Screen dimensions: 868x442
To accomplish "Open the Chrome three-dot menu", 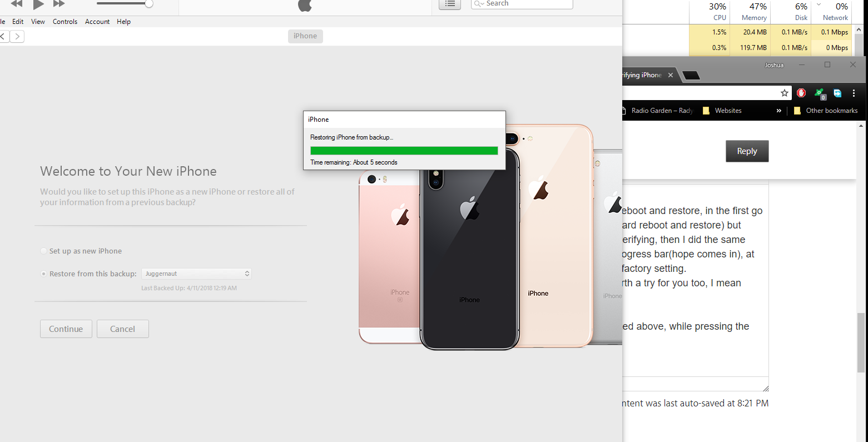I will pos(854,93).
